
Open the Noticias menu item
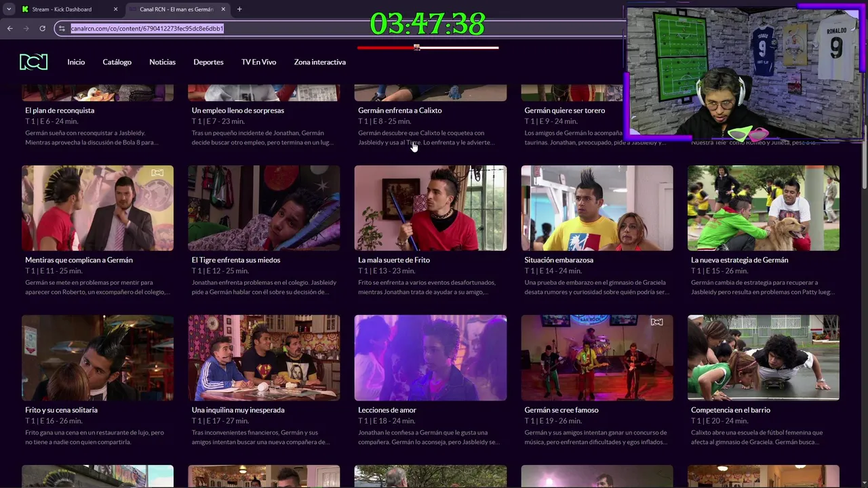[162, 62]
